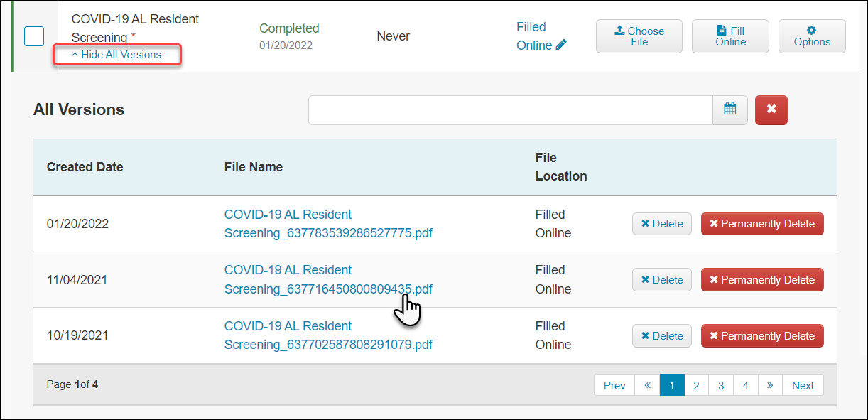This screenshot has width=868, height=420.
Task: Click the File Location column header
Action: 561,167
